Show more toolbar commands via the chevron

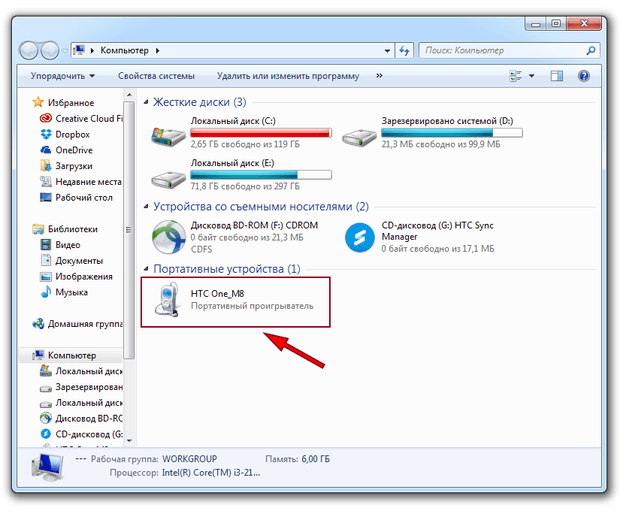pos(379,76)
